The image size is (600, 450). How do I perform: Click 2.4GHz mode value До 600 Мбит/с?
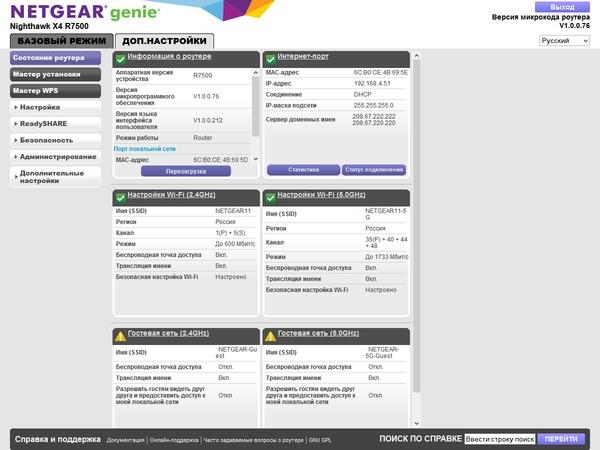click(x=235, y=244)
